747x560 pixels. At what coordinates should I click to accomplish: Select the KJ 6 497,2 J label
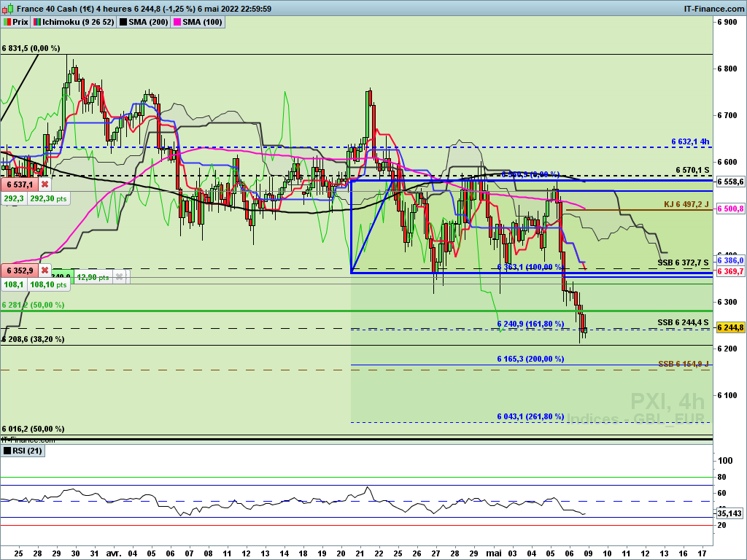(x=686, y=204)
